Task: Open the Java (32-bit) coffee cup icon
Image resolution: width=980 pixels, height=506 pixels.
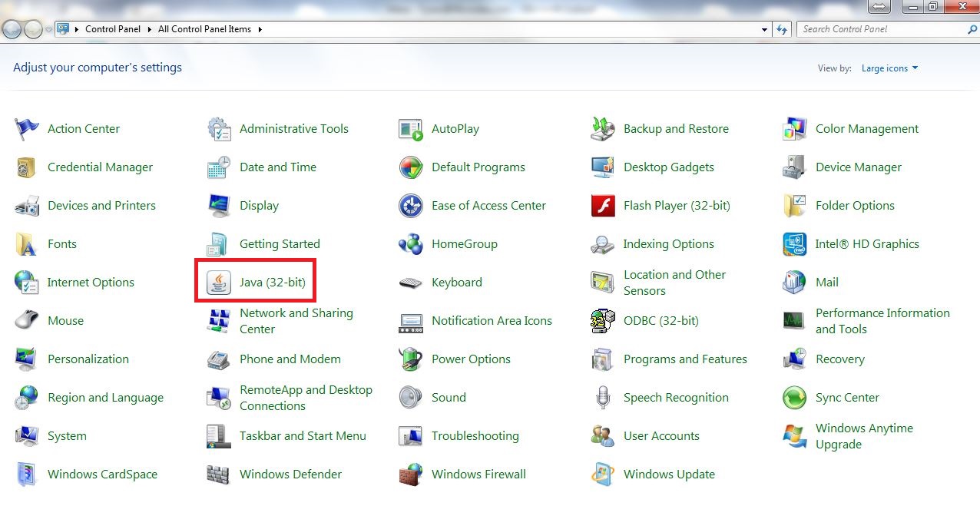Action: coord(219,283)
